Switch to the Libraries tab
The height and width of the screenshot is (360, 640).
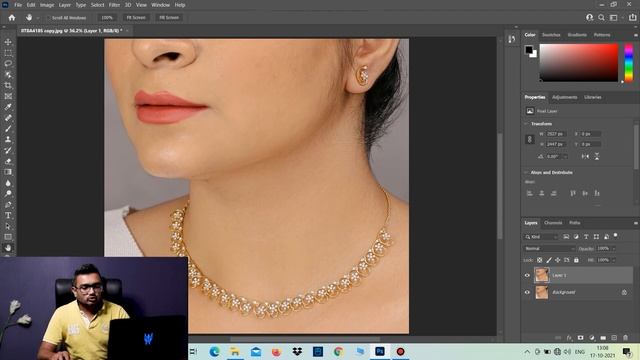[593, 97]
